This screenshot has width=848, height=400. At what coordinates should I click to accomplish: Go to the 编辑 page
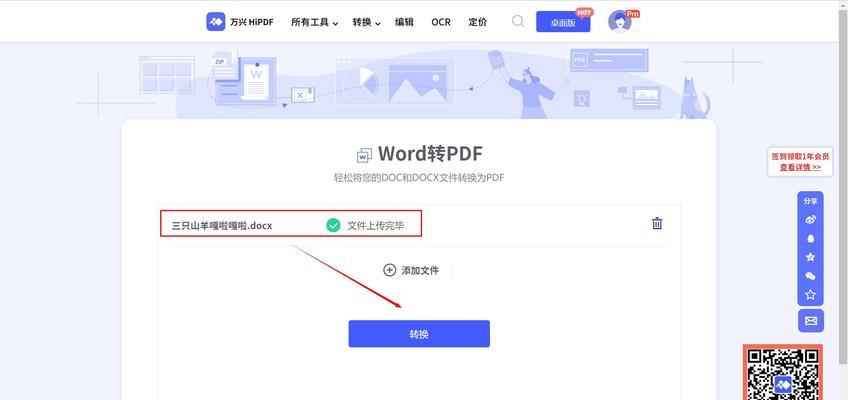(404, 22)
